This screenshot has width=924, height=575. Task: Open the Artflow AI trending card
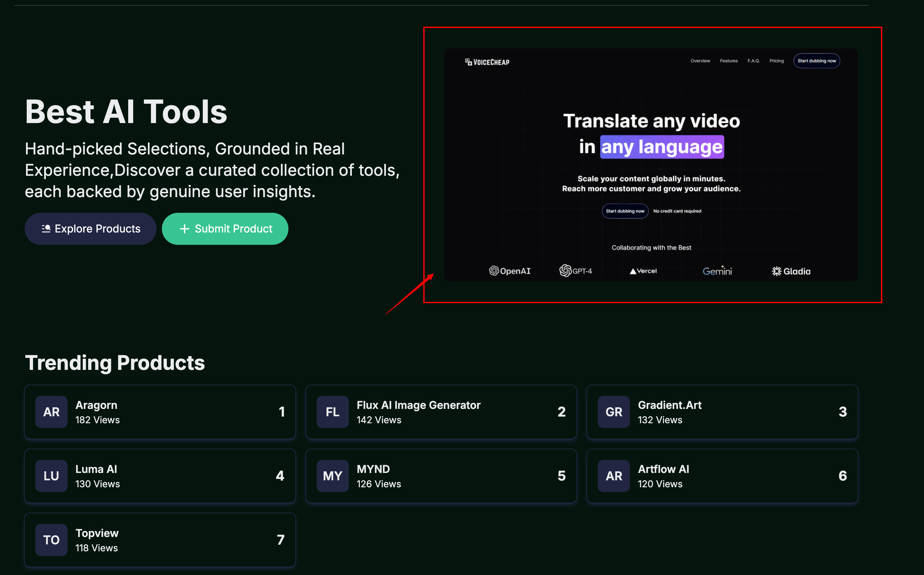(722, 476)
